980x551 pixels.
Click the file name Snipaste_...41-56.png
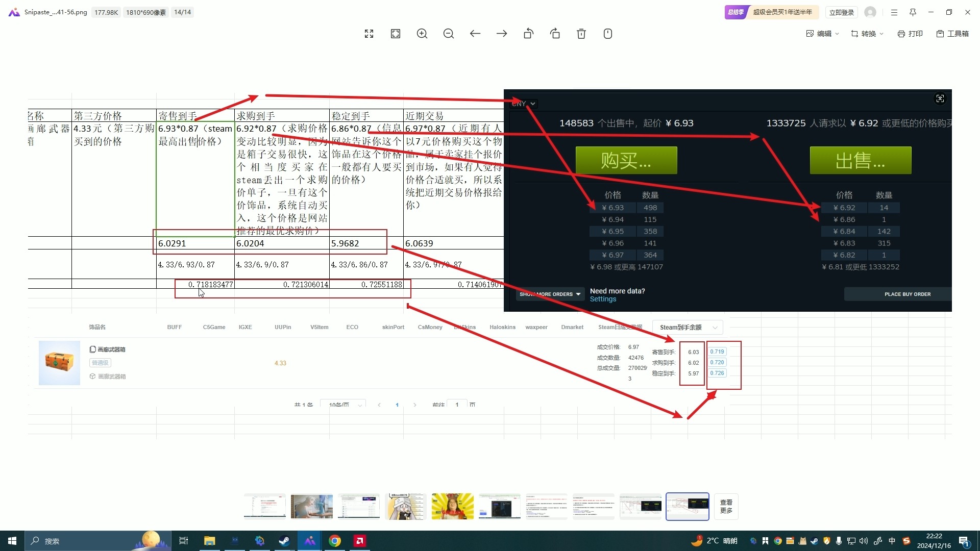coord(56,12)
